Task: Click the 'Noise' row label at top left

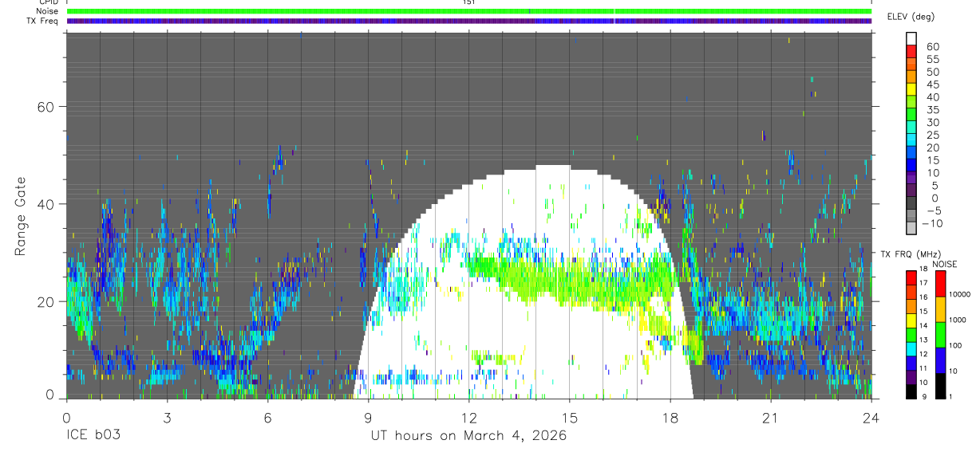Action: pyautogui.click(x=48, y=11)
